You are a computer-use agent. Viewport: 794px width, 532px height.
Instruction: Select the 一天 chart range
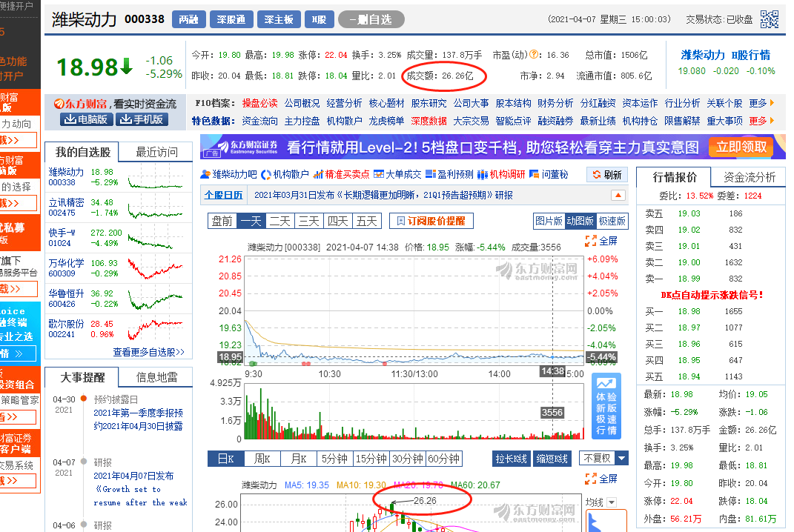point(251,222)
